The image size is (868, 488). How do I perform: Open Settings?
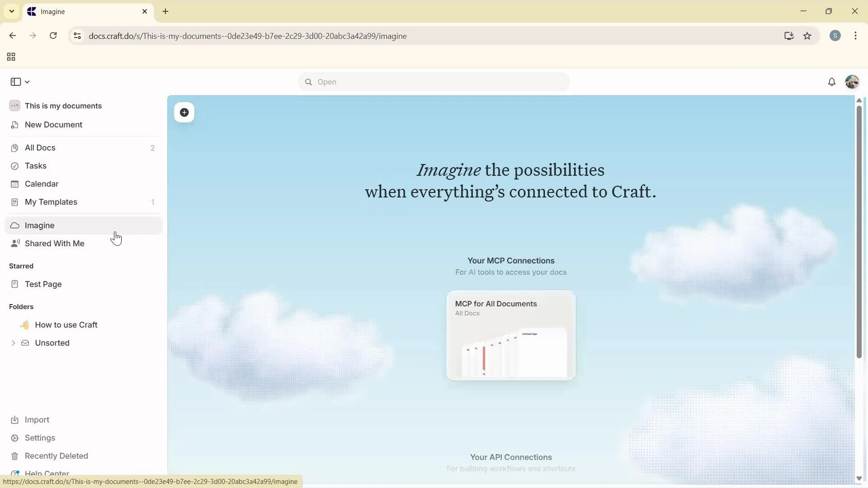tap(39, 438)
